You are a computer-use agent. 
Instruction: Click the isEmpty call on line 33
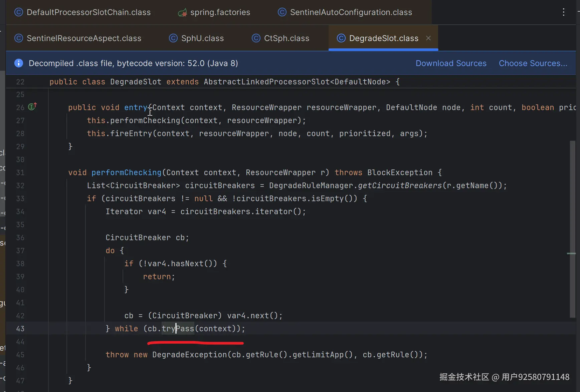pyautogui.click(x=327, y=199)
